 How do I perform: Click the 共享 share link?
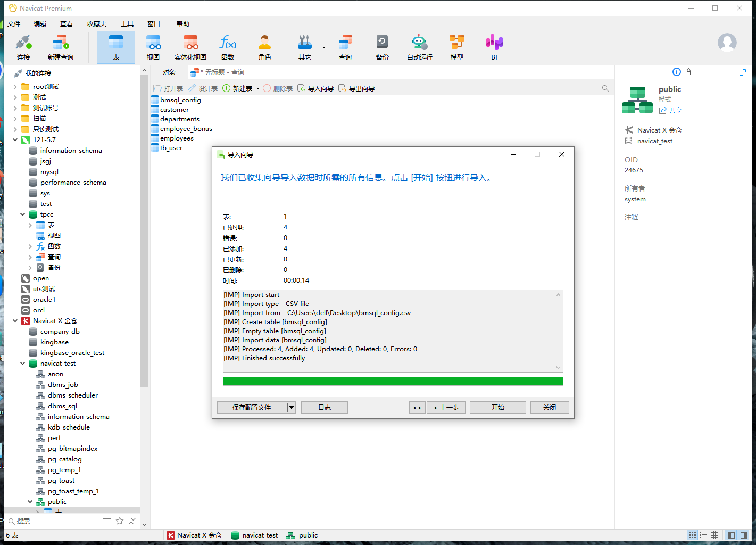click(x=670, y=110)
